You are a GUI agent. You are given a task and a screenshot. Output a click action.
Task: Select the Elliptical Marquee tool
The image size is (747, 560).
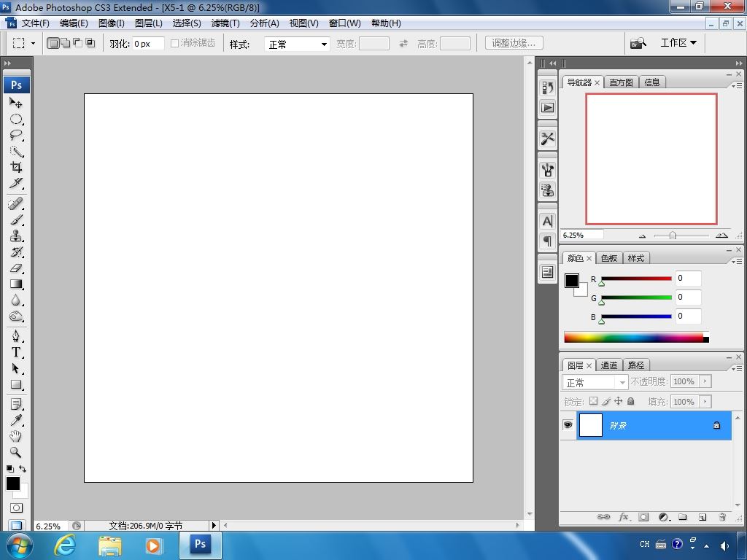[16, 119]
